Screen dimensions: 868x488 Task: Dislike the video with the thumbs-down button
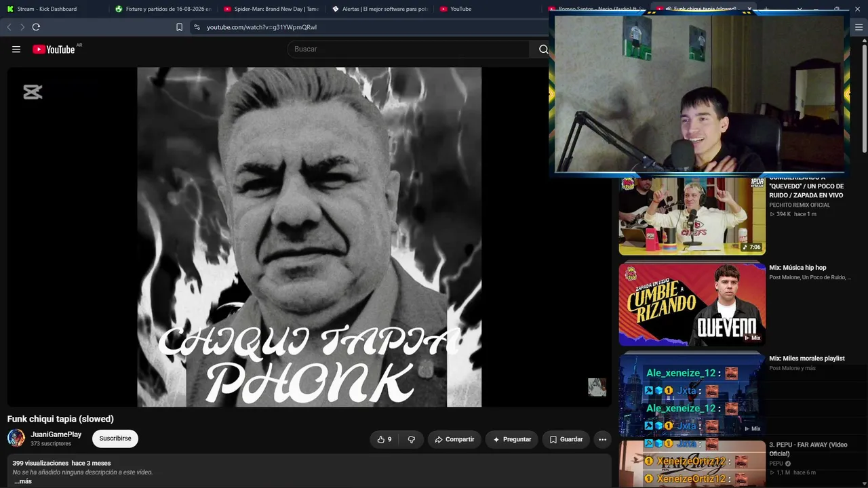tap(411, 439)
